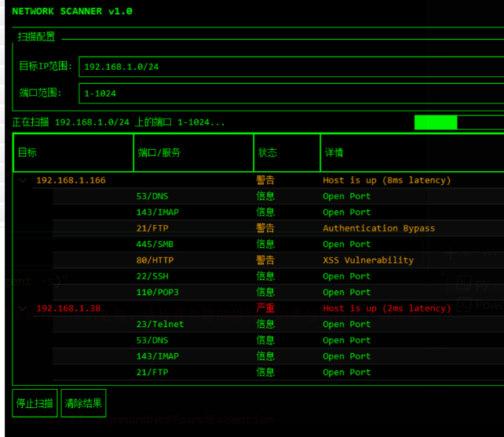
Task: Select the red 192.168.1.38 host entry
Action: (68, 308)
